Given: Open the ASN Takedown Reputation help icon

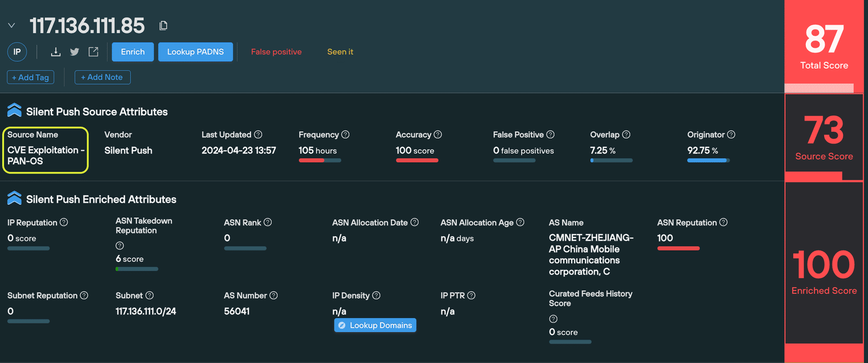Looking at the screenshot, I should (x=120, y=246).
